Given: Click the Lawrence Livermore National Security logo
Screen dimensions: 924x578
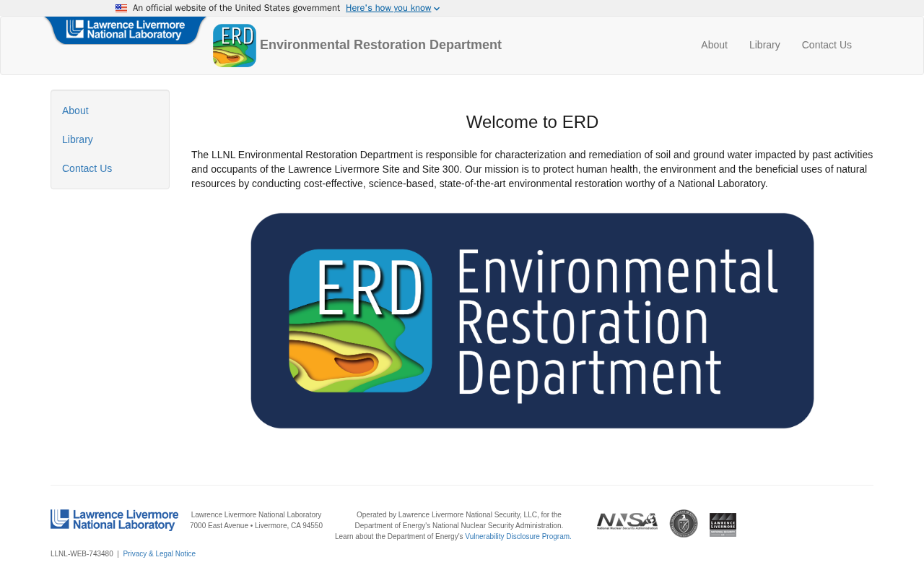Looking at the screenshot, I should point(723,525).
